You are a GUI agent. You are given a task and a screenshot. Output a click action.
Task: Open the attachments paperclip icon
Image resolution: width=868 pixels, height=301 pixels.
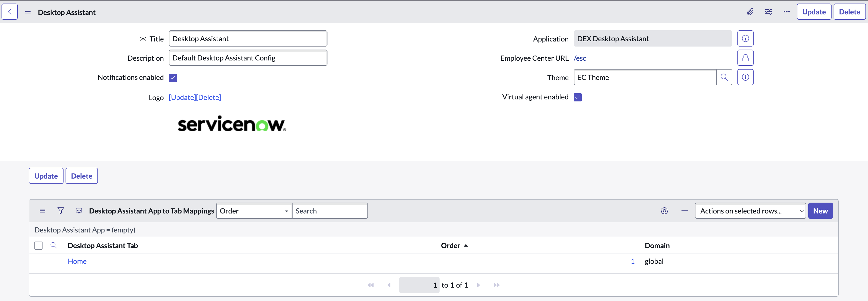point(750,12)
